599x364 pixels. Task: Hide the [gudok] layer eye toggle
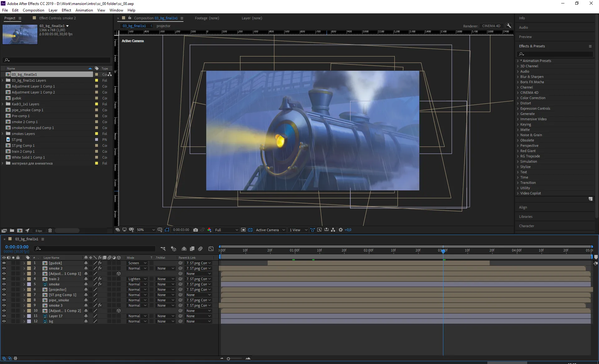[4, 263]
